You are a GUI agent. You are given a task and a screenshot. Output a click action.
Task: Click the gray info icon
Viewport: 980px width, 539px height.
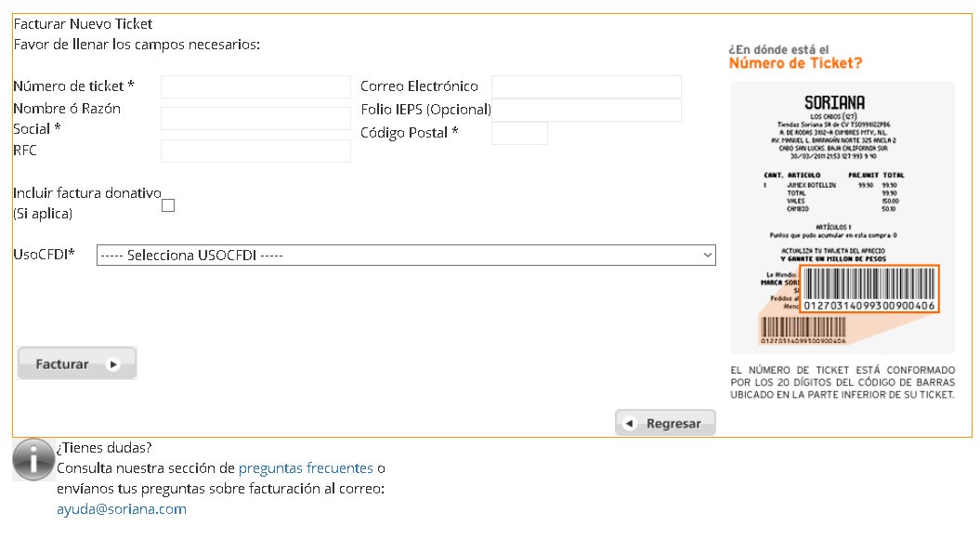pyautogui.click(x=33, y=460)
